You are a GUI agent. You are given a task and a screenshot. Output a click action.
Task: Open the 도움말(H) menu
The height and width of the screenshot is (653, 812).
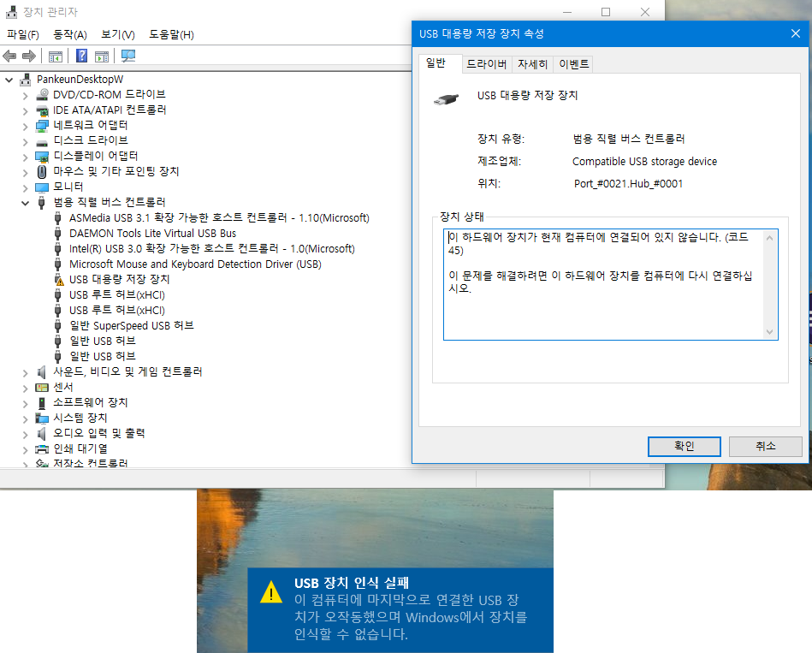171,35
